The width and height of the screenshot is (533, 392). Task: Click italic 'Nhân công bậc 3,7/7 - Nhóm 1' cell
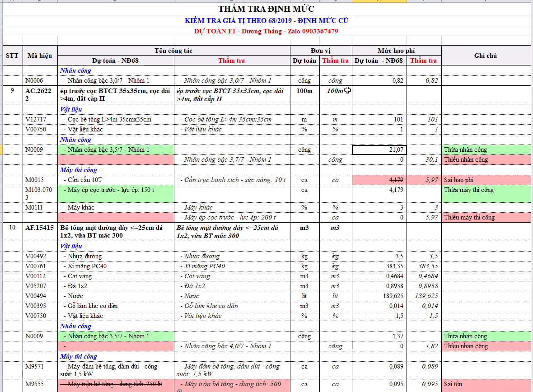coord(231,159)
